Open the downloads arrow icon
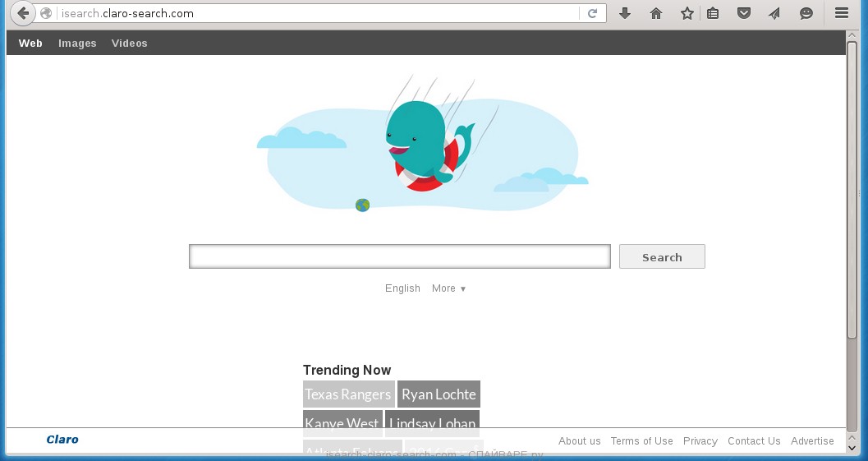Viewport: 868px width, 461px height. 625,13
